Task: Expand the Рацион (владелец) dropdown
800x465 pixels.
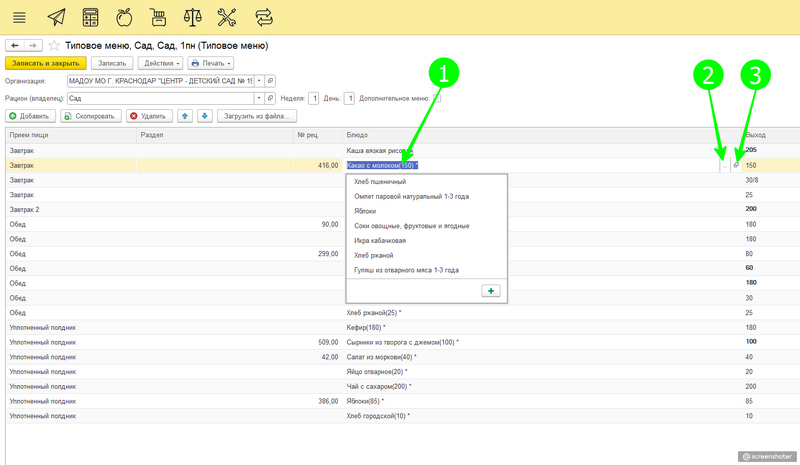Action: click(259, 98)
